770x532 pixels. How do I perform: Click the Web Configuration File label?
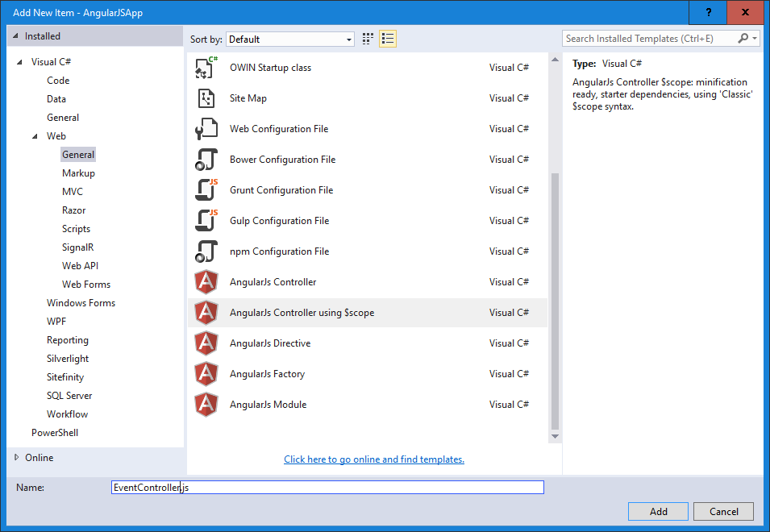point(279,129)
